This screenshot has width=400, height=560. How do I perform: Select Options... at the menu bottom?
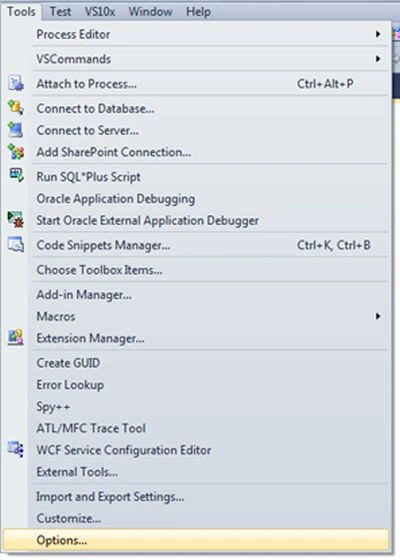tap(196, 540)
